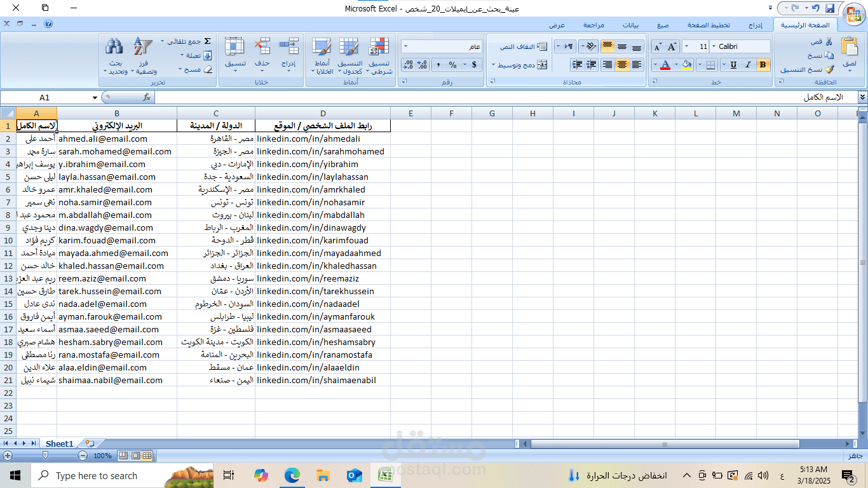
Task: Open the number format (عام) dropdown
Action: pyautogui.click(x=405, y=46)
